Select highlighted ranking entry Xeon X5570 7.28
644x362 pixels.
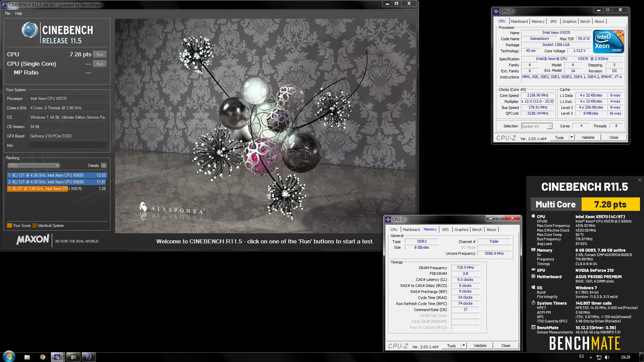(57, 189)
